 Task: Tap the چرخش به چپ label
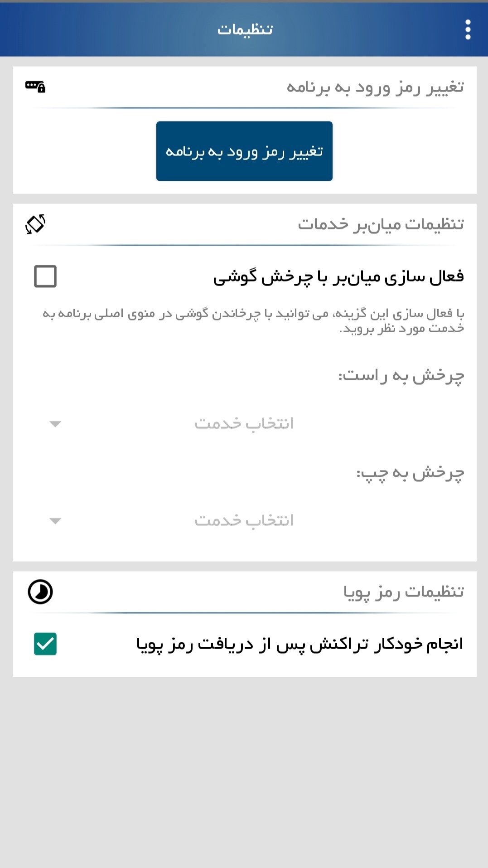(x=410, y=473)
